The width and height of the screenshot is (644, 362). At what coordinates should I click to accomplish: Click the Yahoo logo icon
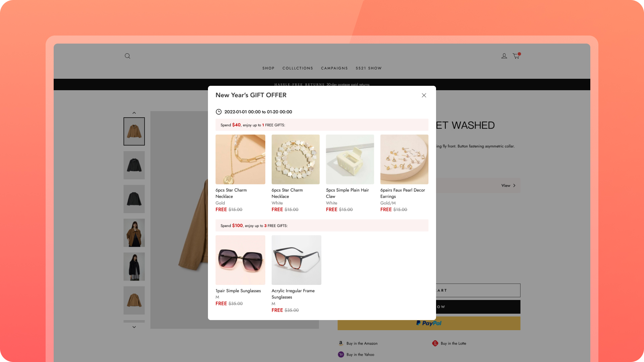point(341,355)
